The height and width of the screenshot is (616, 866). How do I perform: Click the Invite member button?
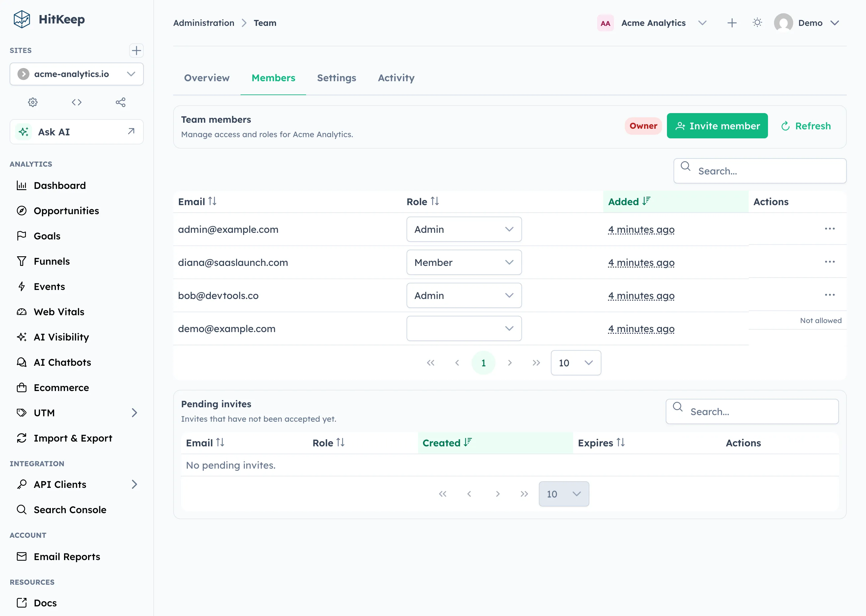coord(717,125)
